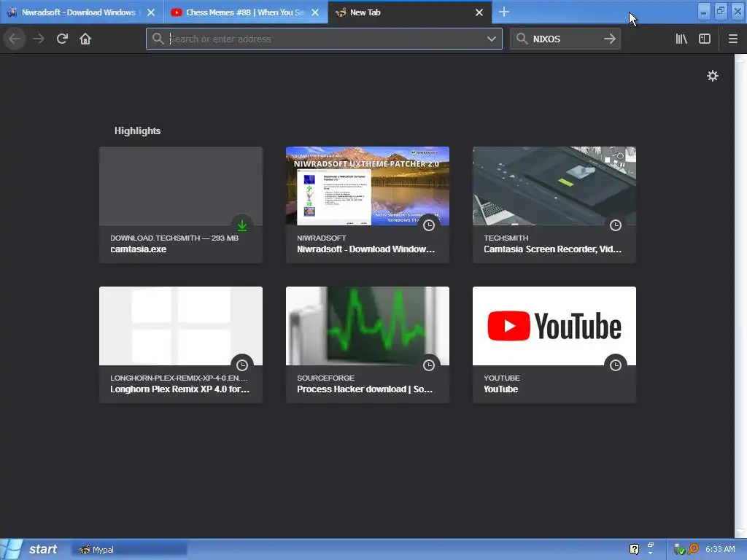This screenshot has height=560, width=747.
Task: Click the help question mark tray icon
Action: [634, 549]
